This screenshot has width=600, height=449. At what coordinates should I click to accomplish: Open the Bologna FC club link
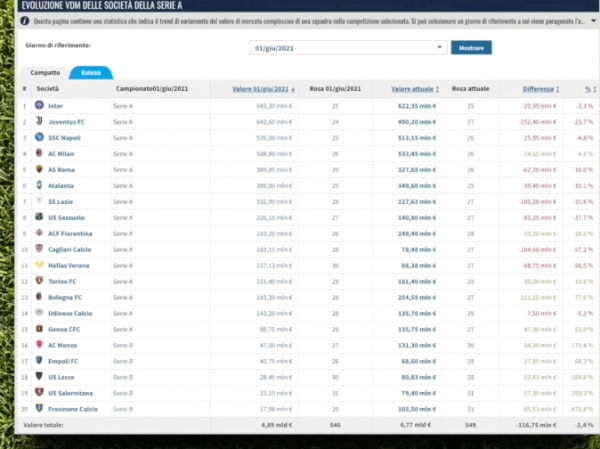(x=65, y=297)
